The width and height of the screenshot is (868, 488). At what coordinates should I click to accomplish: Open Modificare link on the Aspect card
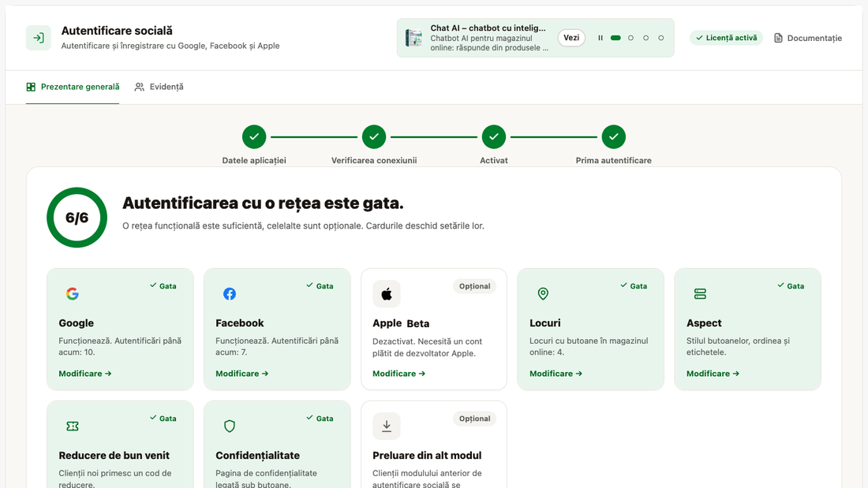713,374
